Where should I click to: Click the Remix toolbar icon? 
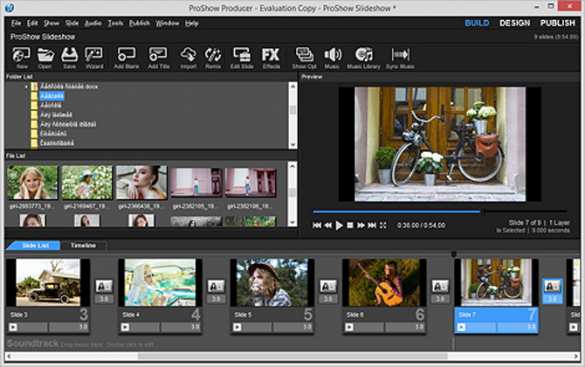point(213,58)
